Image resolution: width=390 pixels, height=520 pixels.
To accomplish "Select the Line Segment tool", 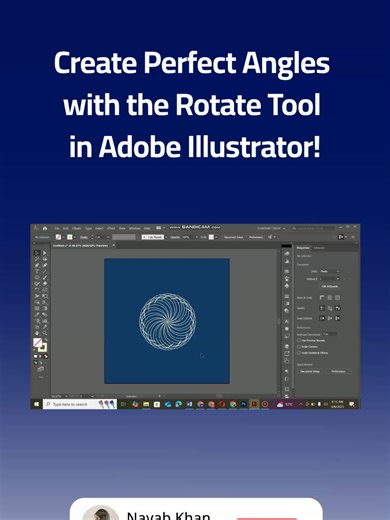I will click(x=44, y=272).
